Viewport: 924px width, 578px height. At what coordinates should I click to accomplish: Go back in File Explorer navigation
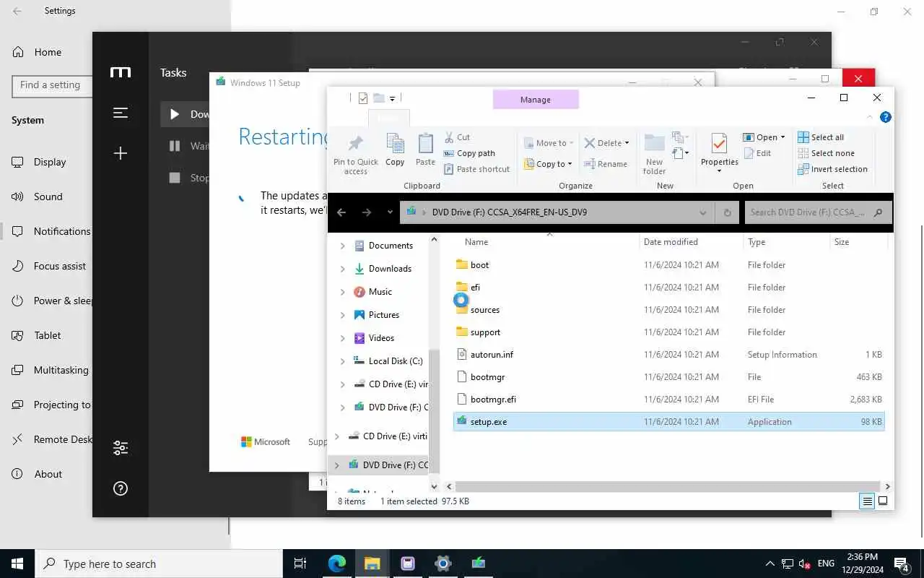coord(341,212)
